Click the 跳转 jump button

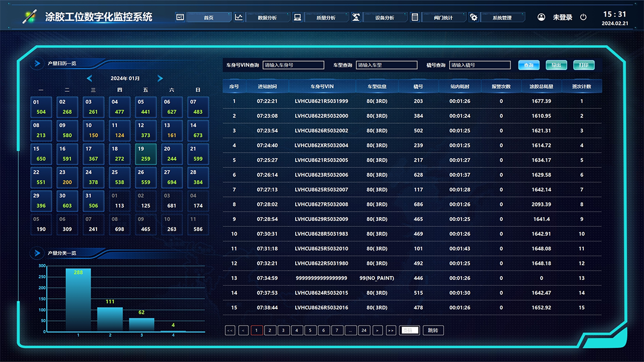click(x=433, y=330)
